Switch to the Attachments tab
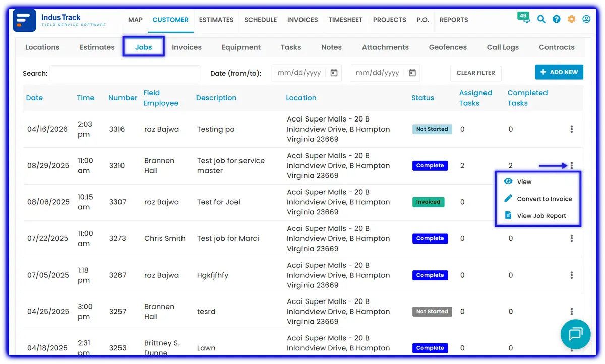Screen dimensions: 605x364 (385, 47)
